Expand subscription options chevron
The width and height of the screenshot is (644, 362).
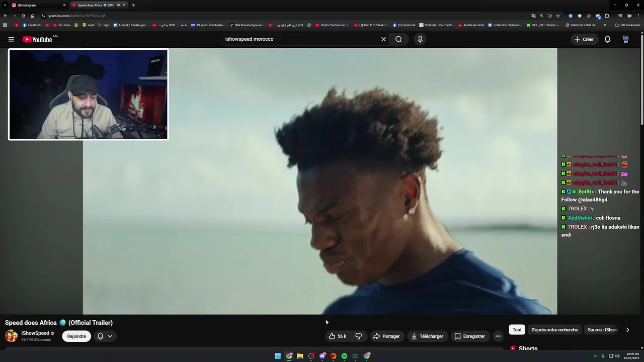tap(110, 336)
